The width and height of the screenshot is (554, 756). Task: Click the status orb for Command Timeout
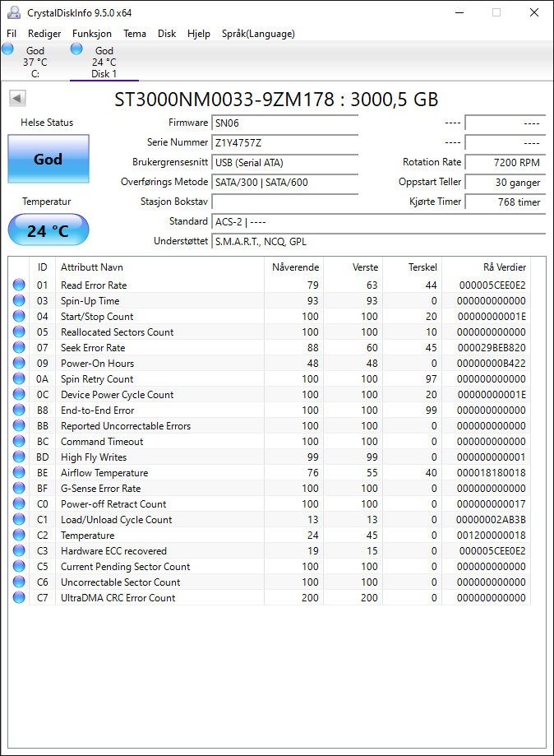pyautogui.click(x=19, y=441)
